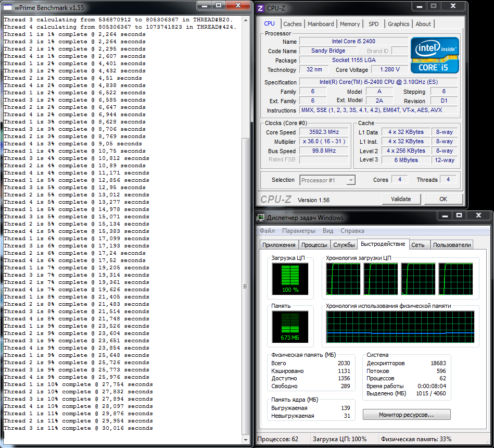The width and height of the screenshot is (494, 448).
Task: Switch to the Сеть tab
Action: [x=417, y=245]
